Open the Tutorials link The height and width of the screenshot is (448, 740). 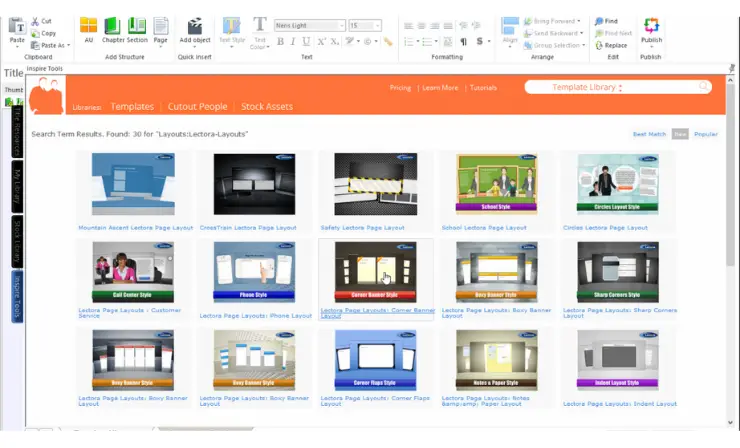483,88
